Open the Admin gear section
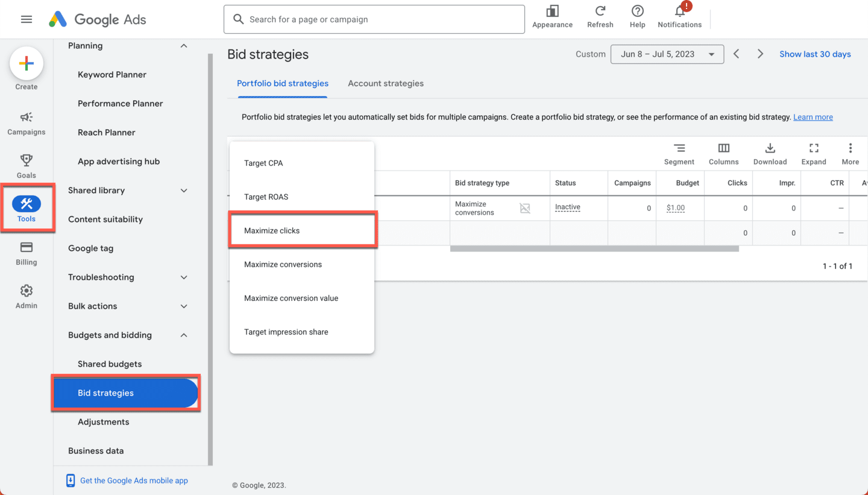This screenshot has height=495, width=868. click(x=27, y=297)
